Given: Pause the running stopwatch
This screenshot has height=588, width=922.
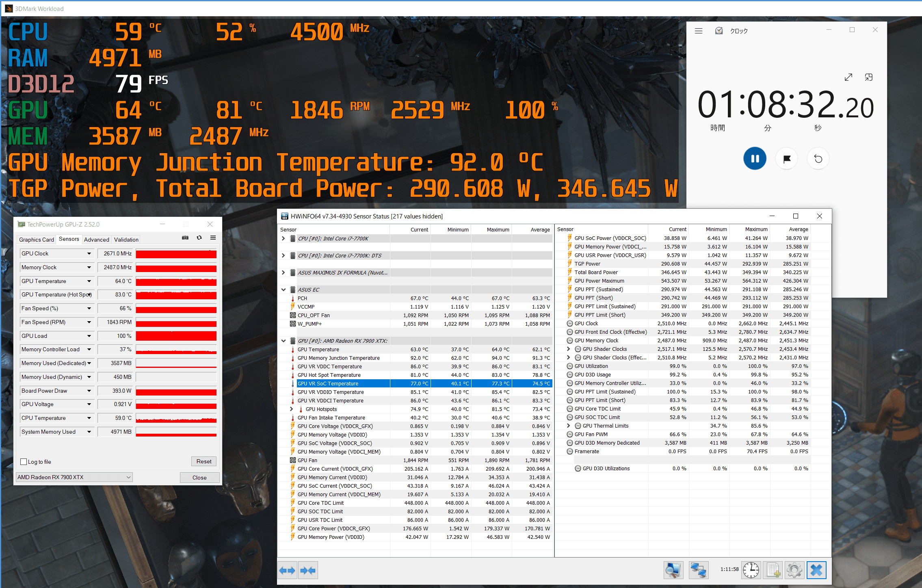Looking at the screenshot, I should [755, 158].
